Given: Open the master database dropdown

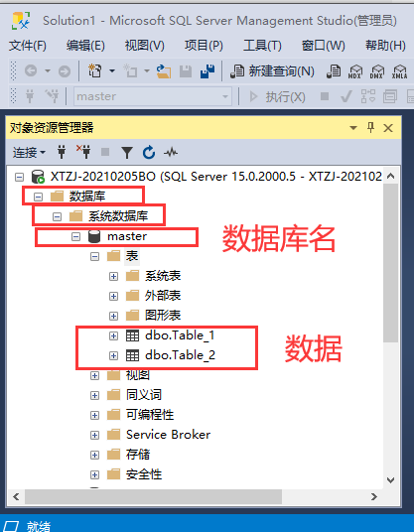Looking at the screenshot, I should 225,96.
